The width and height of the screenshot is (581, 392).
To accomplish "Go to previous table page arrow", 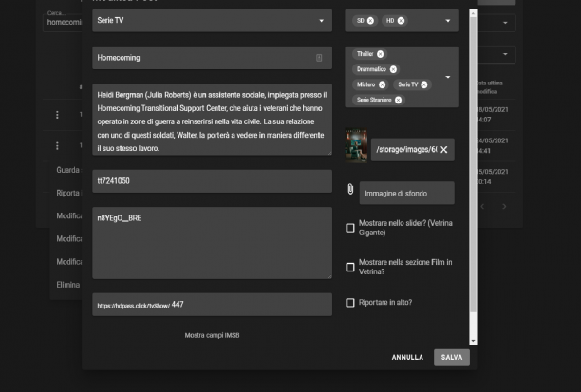I will (482, 206).
